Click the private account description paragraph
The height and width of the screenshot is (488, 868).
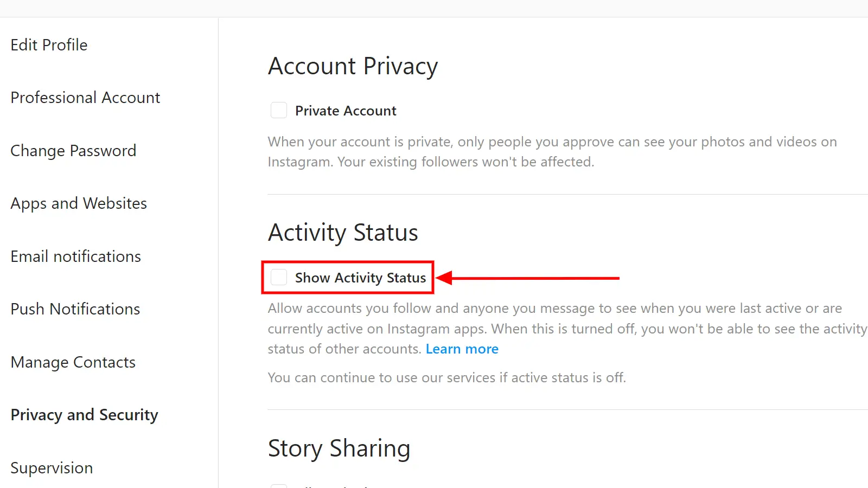(552, 152)
